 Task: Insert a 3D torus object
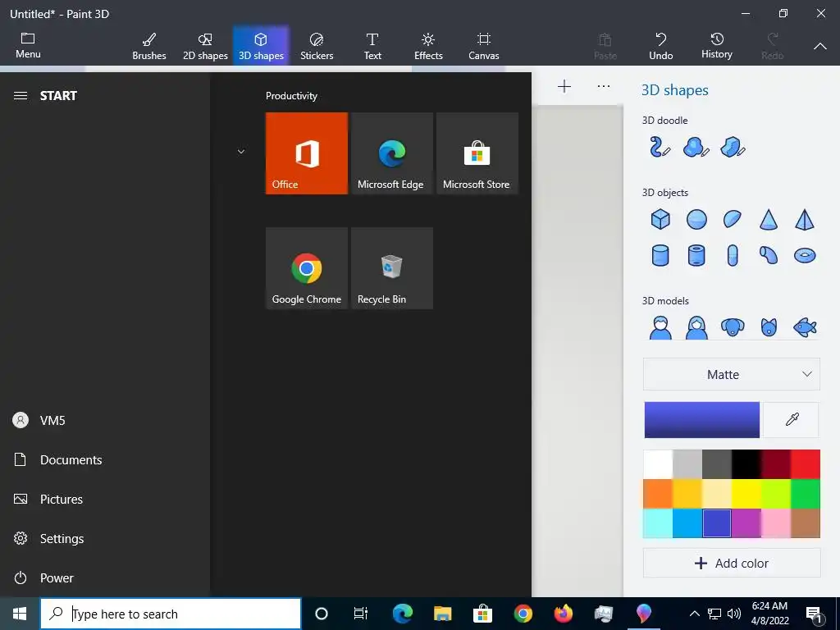point(805,256)
